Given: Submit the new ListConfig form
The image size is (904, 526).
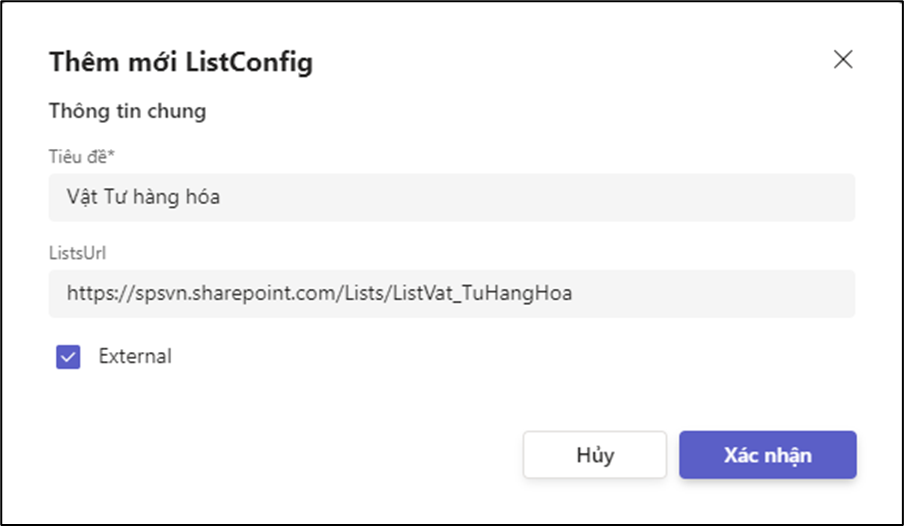Looking at the screenshot, I should click(x=767, y=455).
